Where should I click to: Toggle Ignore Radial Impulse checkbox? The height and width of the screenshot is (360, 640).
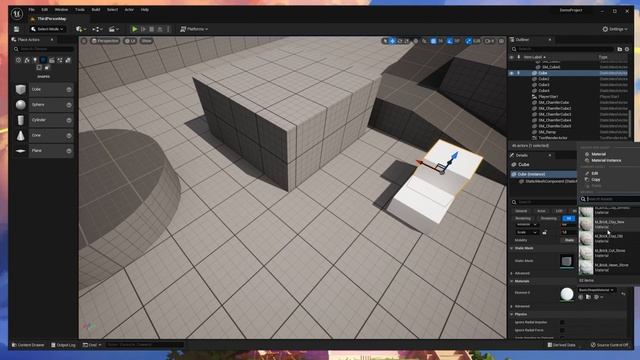(x=562, y=322)
